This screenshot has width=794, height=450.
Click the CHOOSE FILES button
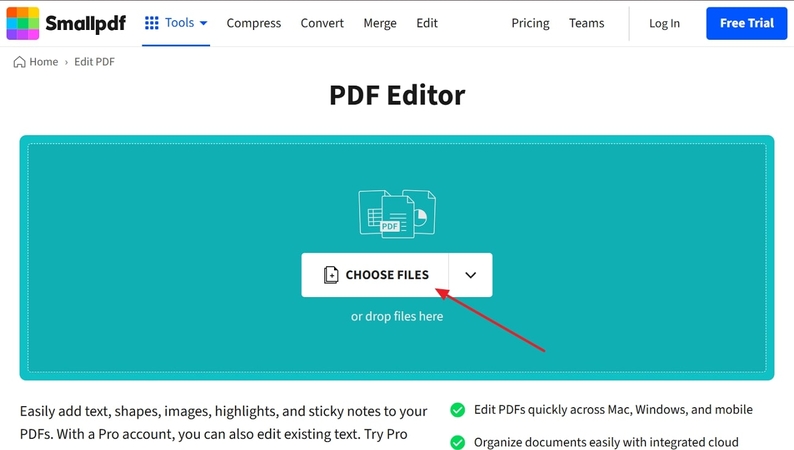coord(375,275)
